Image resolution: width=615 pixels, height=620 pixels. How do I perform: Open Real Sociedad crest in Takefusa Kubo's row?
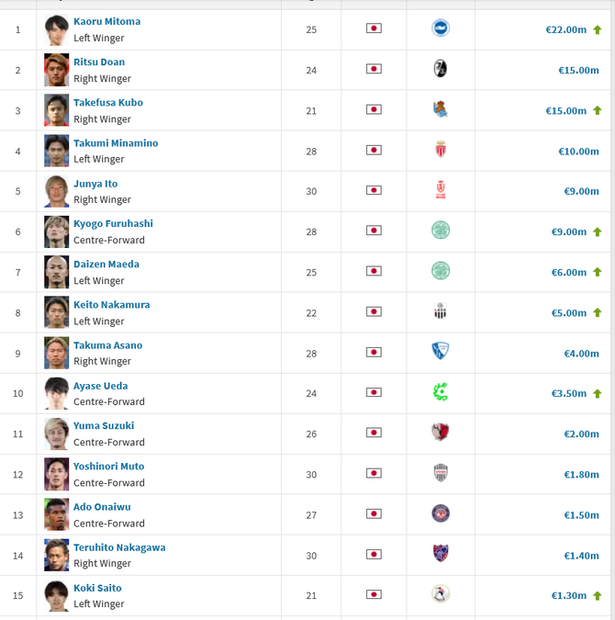click(440, 110)
